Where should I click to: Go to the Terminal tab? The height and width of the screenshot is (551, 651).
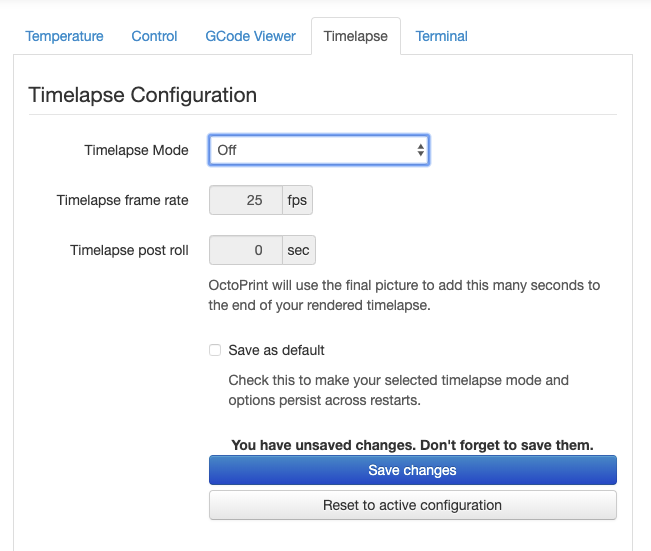pyautogui.click(x=442, y=36)
